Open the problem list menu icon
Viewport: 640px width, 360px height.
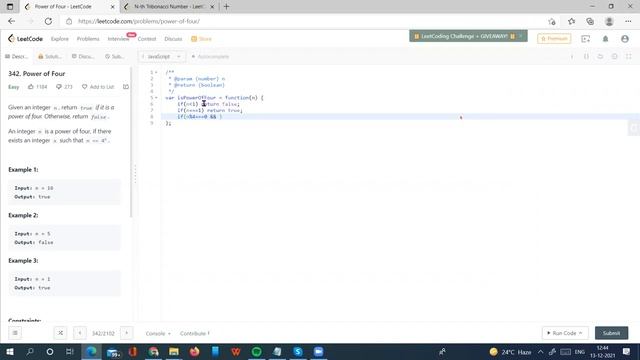click(x=15, y=333)
